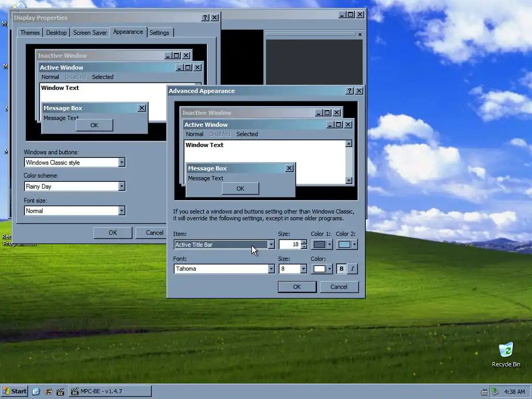
Task: Switch to the Desktop tab
Action: [x=56, y=33]
